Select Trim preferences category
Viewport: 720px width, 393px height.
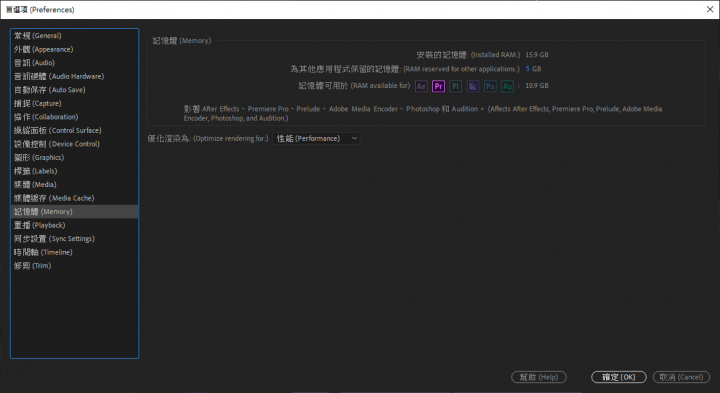tap(74, 266)
